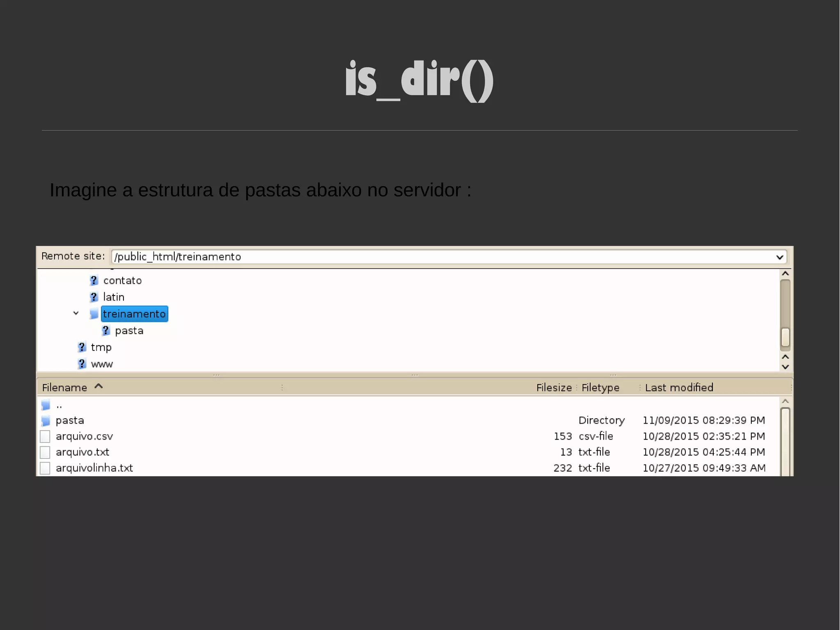Click the pasta folder icon in file list
The image size is (840, 630).
coord(46,421)
